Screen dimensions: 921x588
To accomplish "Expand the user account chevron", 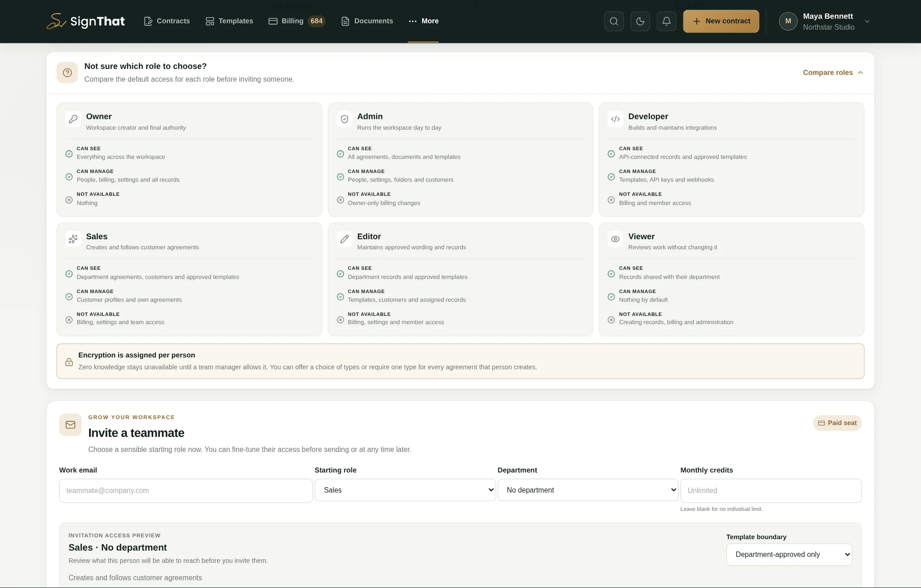I will point(867,21).
